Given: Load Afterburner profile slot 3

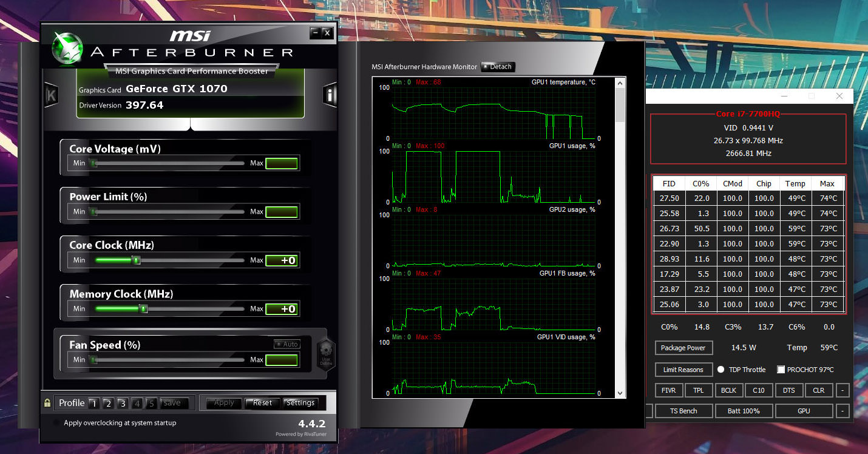Looking at the screenshot, I should pos(123,403).
